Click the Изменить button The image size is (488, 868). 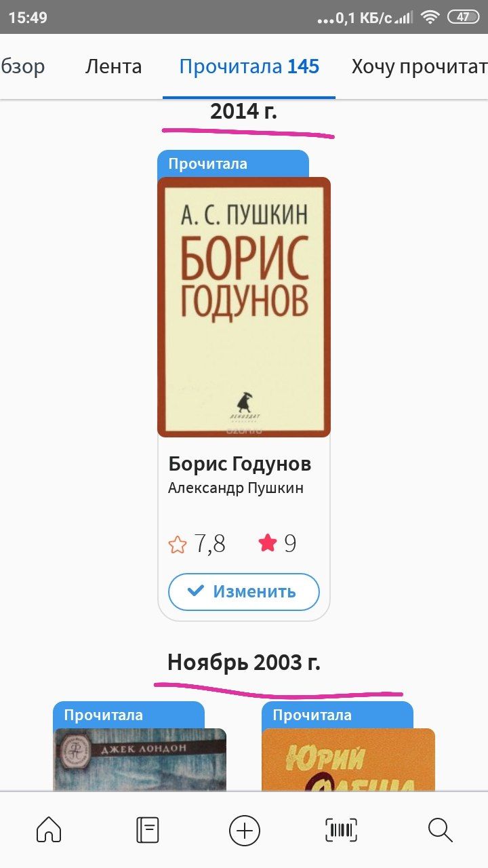point(244,591)
